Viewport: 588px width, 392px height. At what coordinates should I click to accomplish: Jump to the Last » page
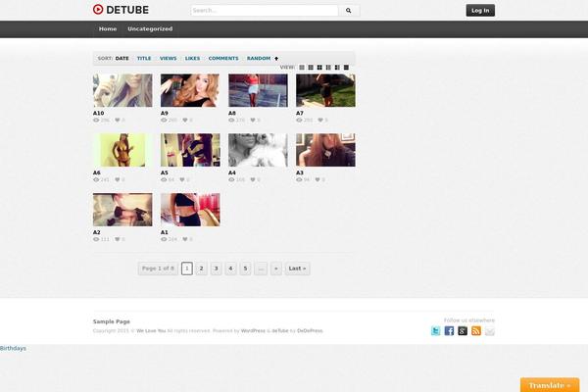[x=297, y=269]
